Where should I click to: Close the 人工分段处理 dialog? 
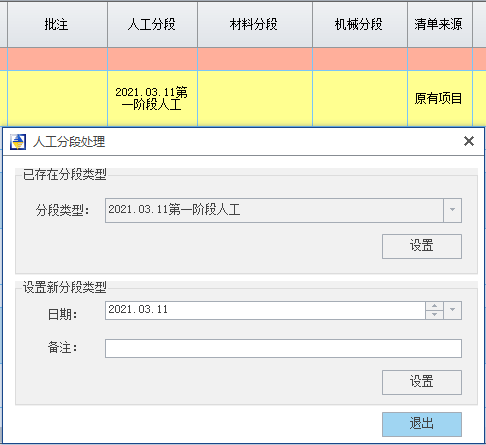[469, 141]
